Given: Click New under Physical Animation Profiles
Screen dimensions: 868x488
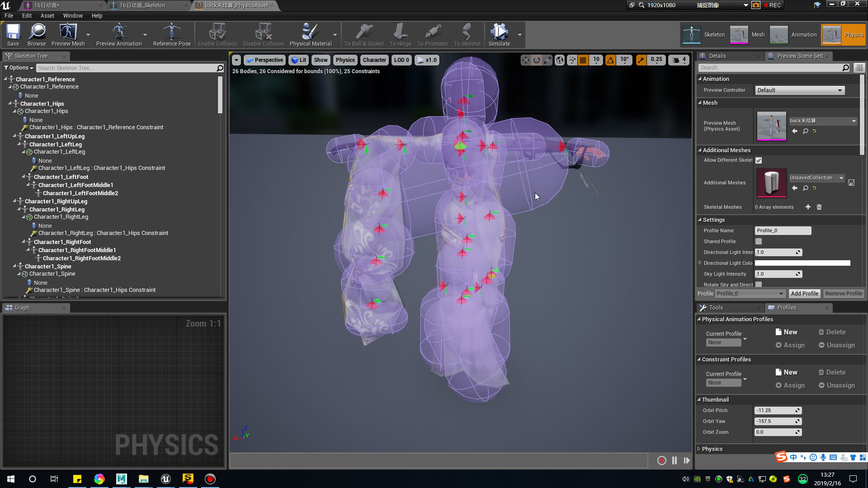Looking at the screenshot, I should click(x=787, y=332).
